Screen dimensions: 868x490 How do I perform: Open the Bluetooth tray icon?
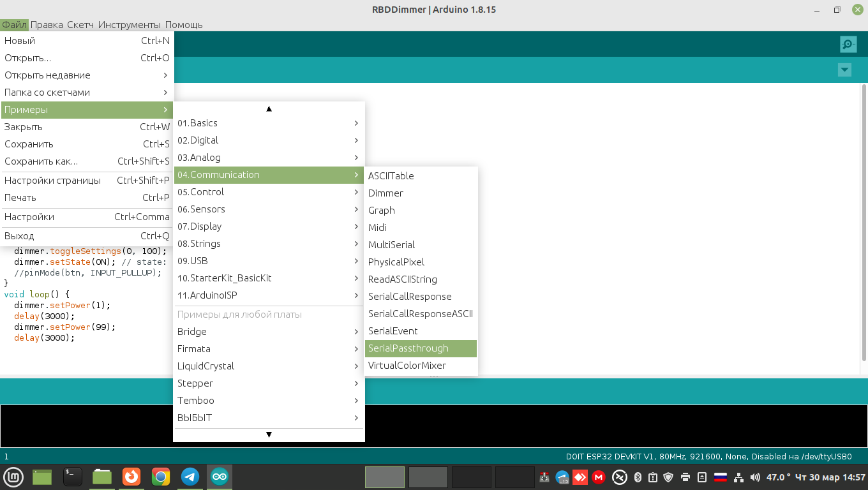(x=637, y=477)
